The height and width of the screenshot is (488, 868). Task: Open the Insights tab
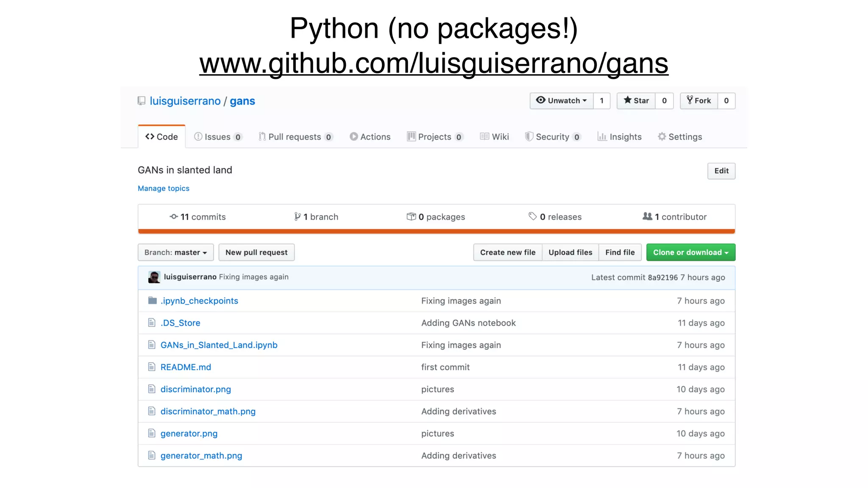click(619, 137)
